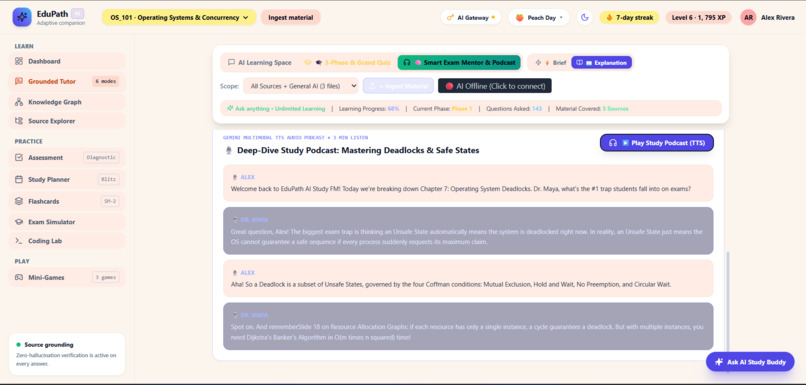The image size is (806, 385).
Task: Click the Alex Rivera username
Action: [x=778, y=17]
